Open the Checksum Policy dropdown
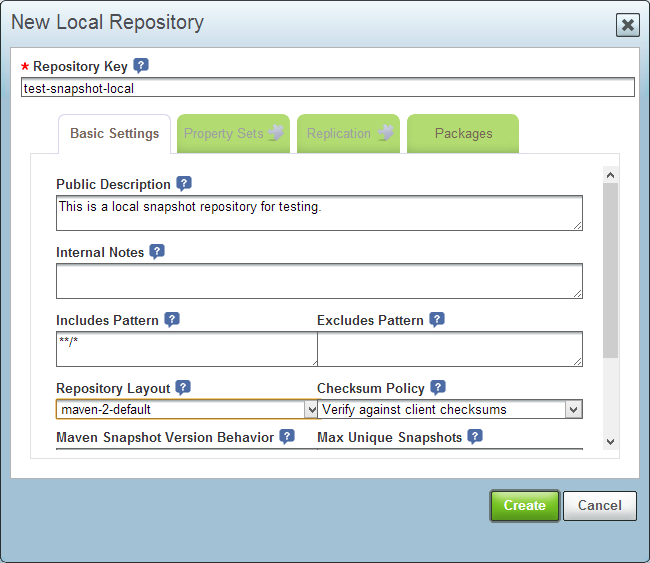 coord(573,409)
